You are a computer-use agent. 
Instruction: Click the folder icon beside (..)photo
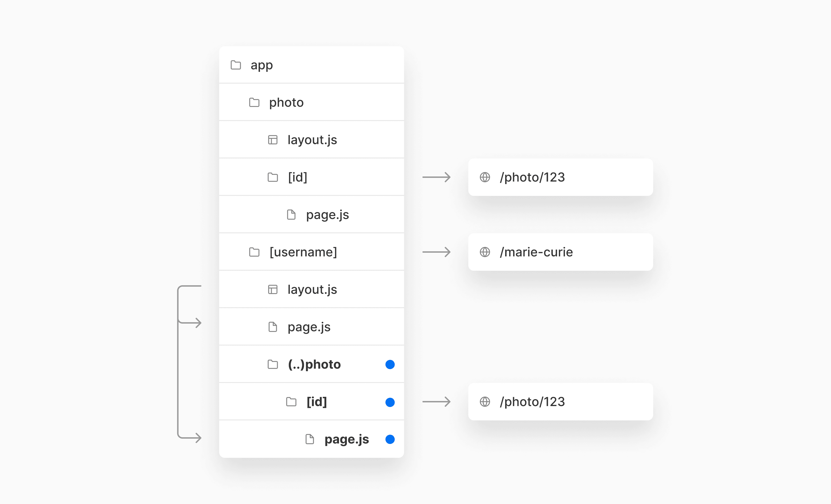point(272,364)
